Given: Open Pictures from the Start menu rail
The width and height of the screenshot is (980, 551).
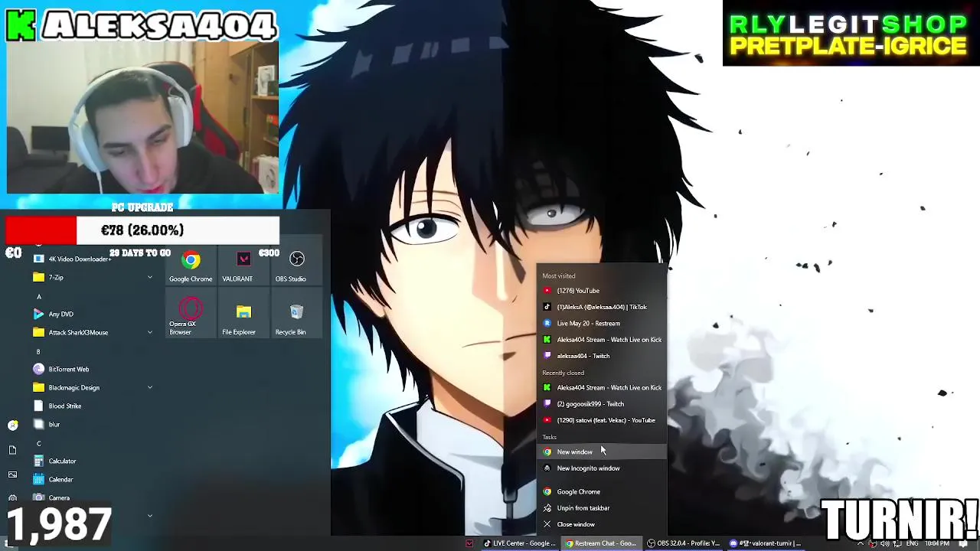Looking at the screenshot, I should click(12, 474).
